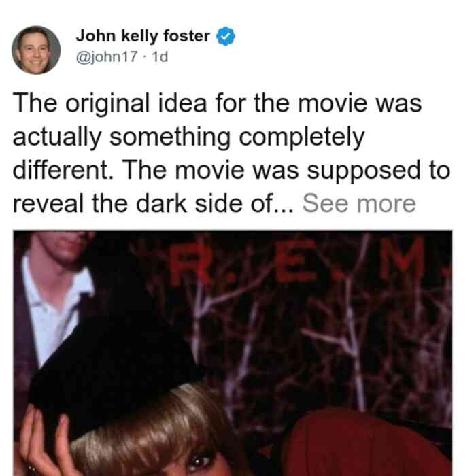The height and width of the screenshot is (476, 476).
Task: Click the text "actually something completely"
Action: point(188,137)
